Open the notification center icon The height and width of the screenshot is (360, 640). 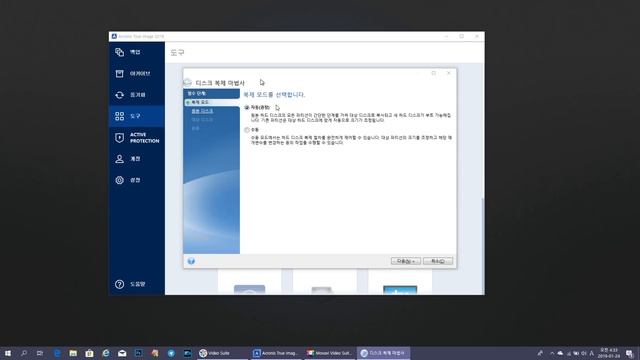pyautogui.click(x=630, y=353)
